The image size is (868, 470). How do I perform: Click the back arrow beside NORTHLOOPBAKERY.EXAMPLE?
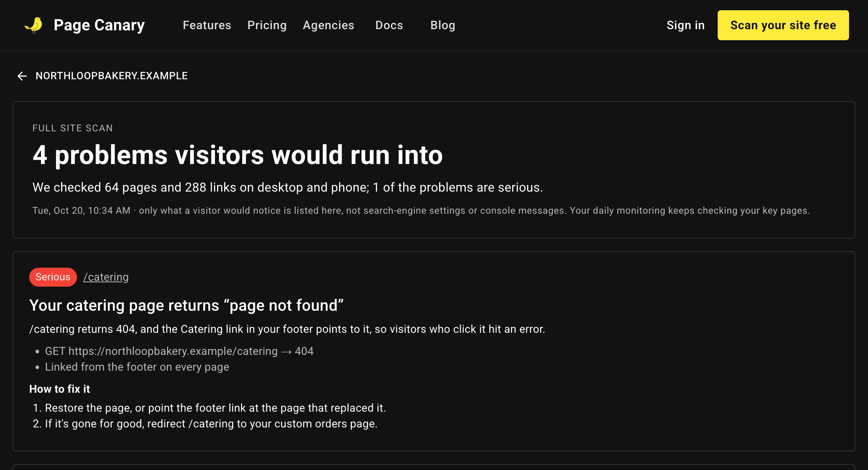(x=22, y=76)
